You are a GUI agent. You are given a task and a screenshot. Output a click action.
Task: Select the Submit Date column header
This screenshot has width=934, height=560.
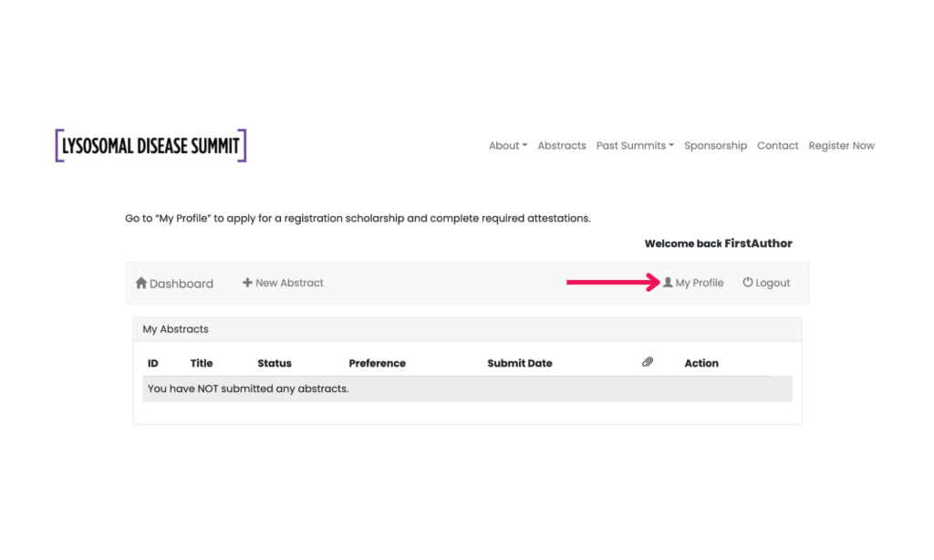520,363
